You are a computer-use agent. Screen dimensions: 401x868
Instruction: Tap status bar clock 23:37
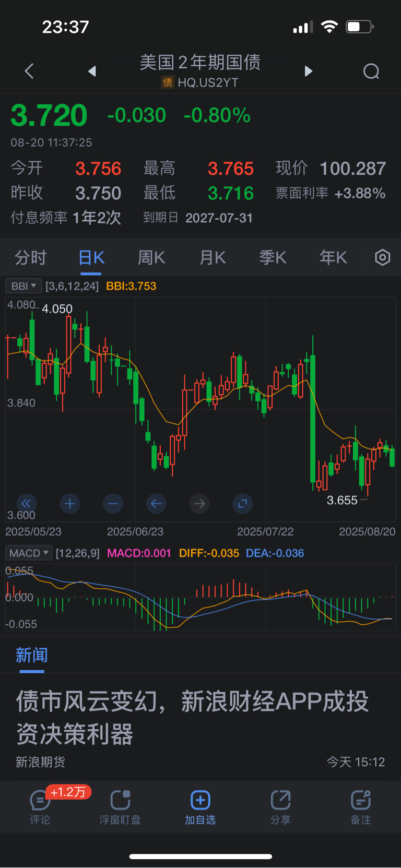[66, 27]
